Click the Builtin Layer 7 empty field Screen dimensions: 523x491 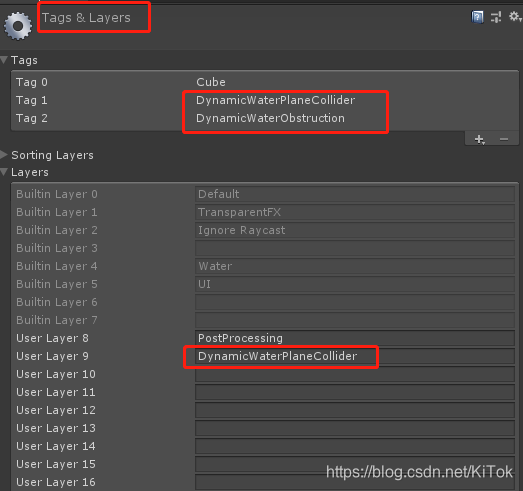click(x=355, y=320)
